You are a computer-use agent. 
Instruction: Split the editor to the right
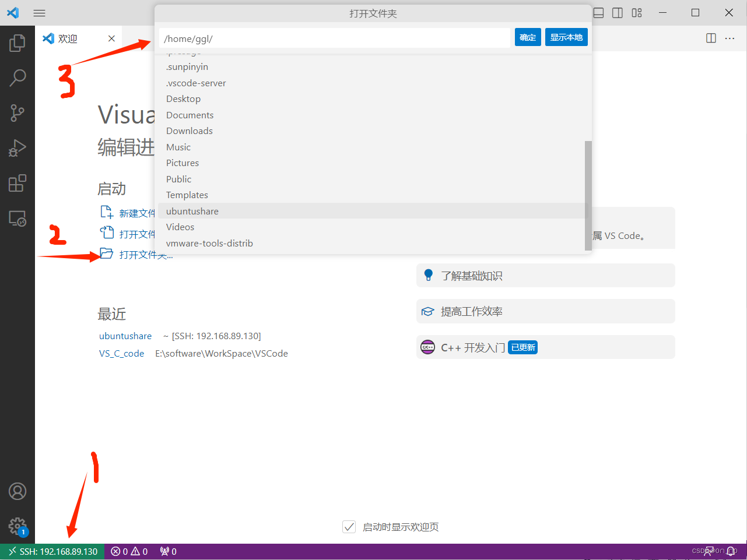(711, 38)
